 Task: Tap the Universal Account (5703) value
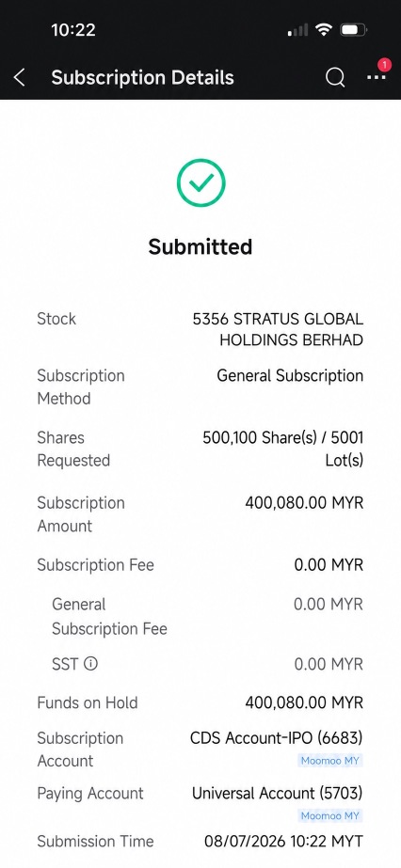[x=277, y=794]
